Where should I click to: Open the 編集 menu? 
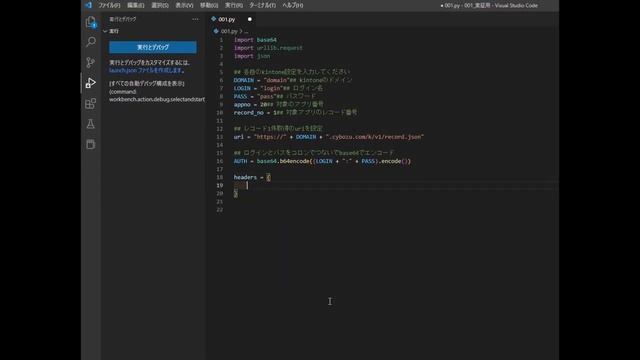pos(136,5)
